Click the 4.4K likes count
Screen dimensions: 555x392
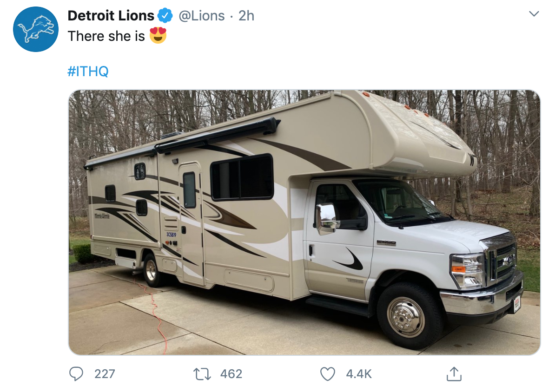click(359, 374)
